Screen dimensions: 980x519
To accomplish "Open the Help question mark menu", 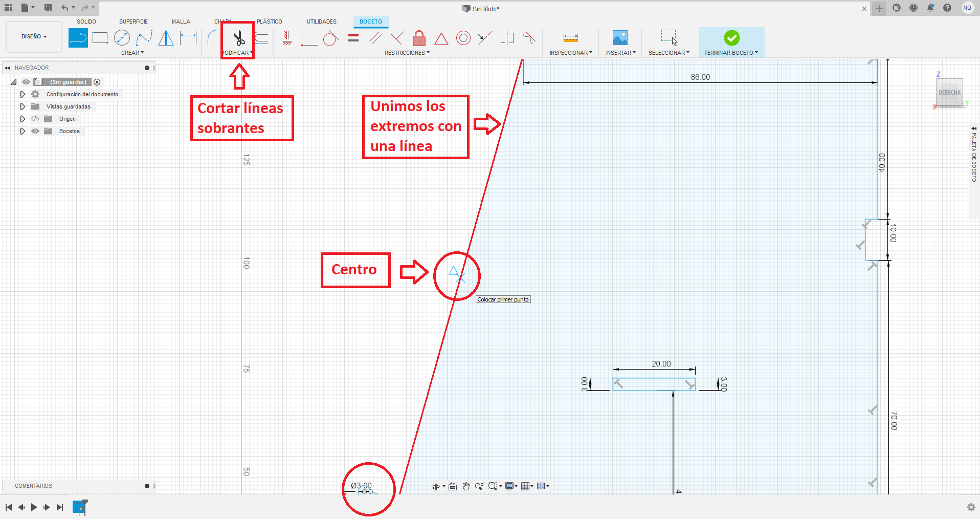I will pos(947,8).
